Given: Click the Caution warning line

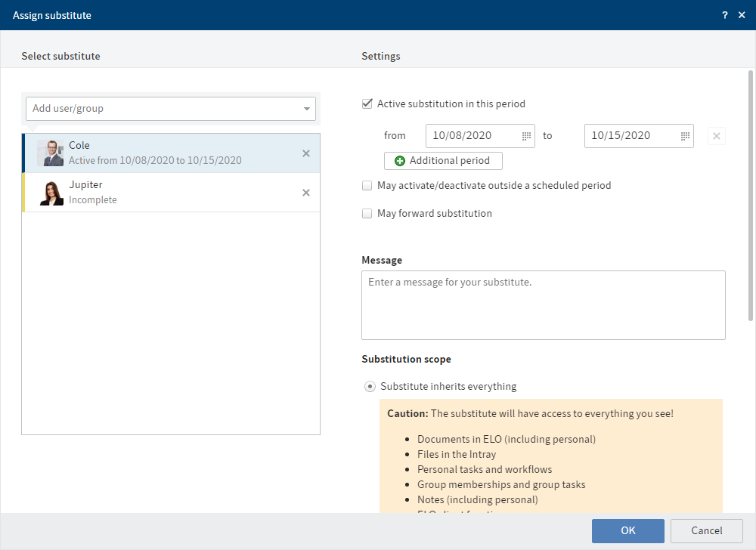Looking at the screenshot, I should pos(531,414).
